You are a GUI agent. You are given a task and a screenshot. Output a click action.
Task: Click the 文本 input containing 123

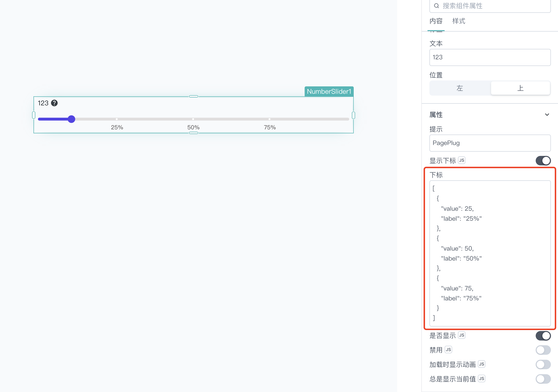490,57
